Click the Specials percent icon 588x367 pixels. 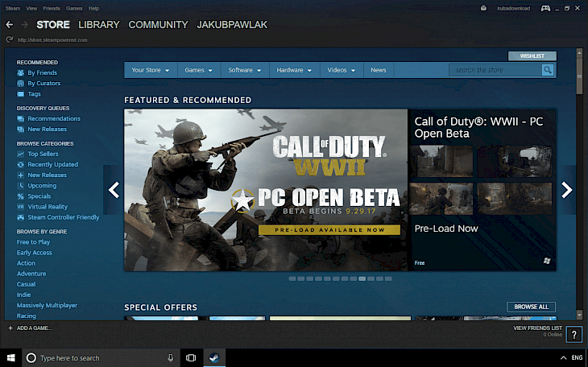click(21, 196)
